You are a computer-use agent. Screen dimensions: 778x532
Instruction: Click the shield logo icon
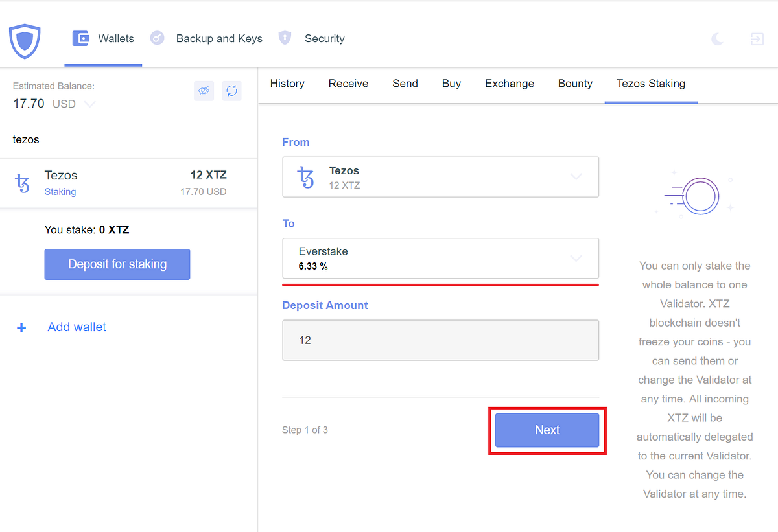[x=25, y=41]
